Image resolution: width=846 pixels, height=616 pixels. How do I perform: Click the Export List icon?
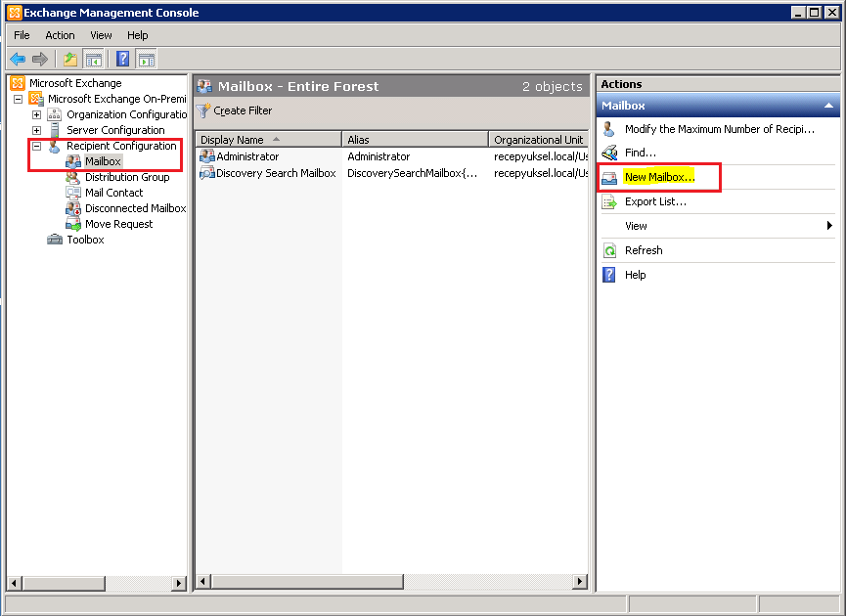[609, 201]
